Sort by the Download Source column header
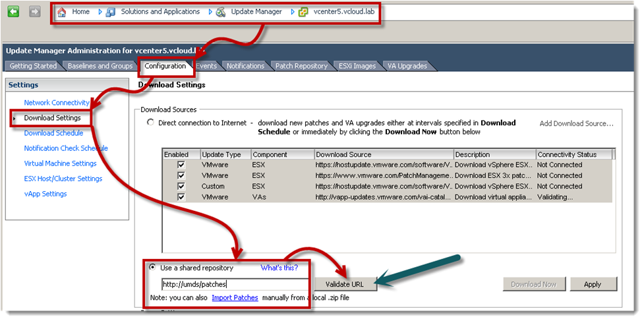The height and width of the screenshot is (321, 644). point(384,154)
